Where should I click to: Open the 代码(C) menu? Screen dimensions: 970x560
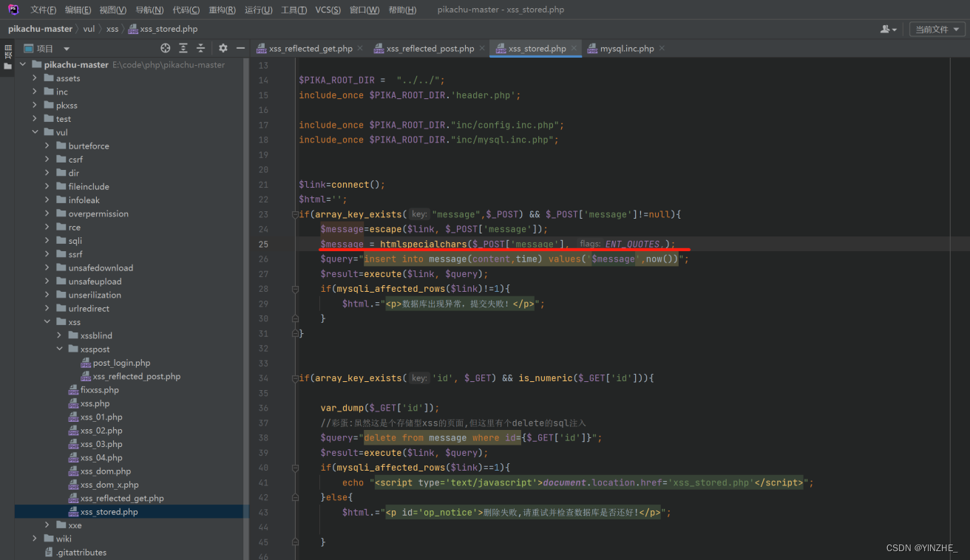186,10
